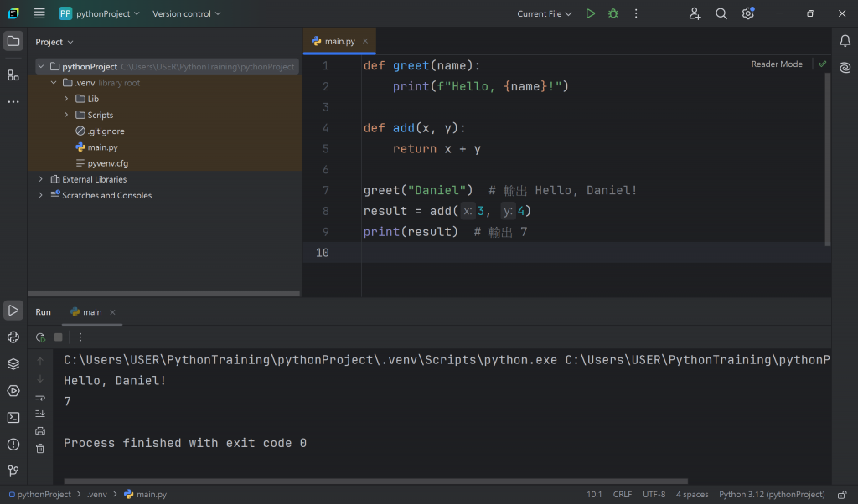The width and height of the screenshot is (858, 504).
Task: Rerun the main script in Run panel
Action: 40,337
